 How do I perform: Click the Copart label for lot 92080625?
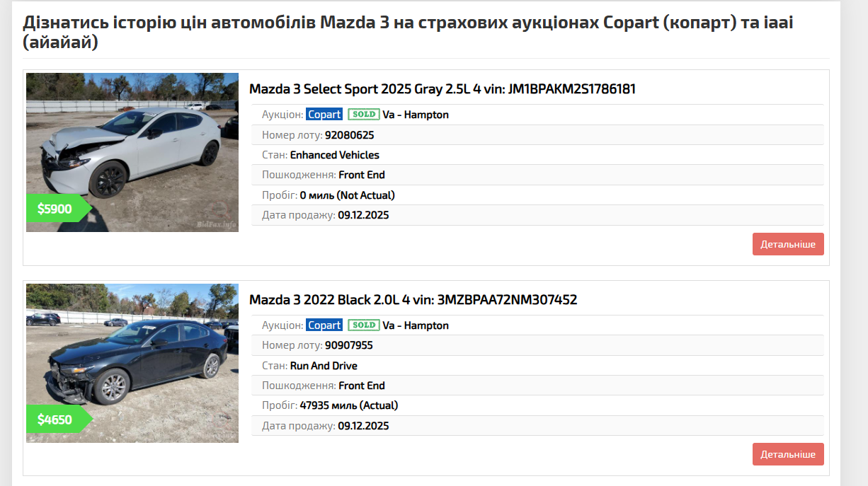pyautogui.click(x=324, y=115)
